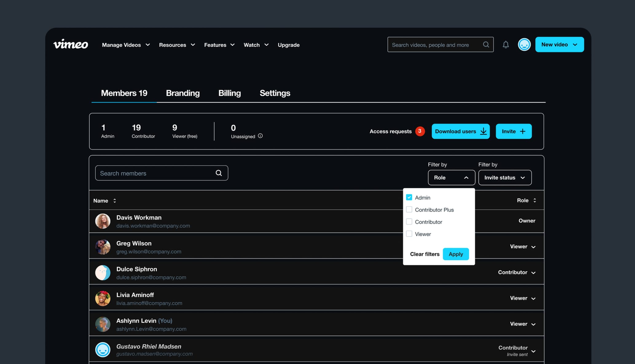The height and width of the screenshot is (364, 635).
Task: Change Ashlynn Levin's Viewer role dropdown
Action: point(523,324)
